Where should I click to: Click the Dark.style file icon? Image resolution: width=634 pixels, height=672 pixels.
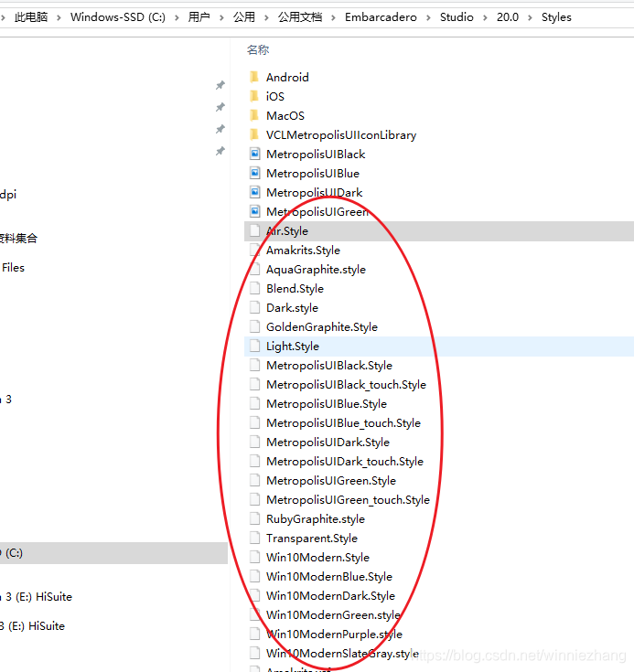(255, 308)
